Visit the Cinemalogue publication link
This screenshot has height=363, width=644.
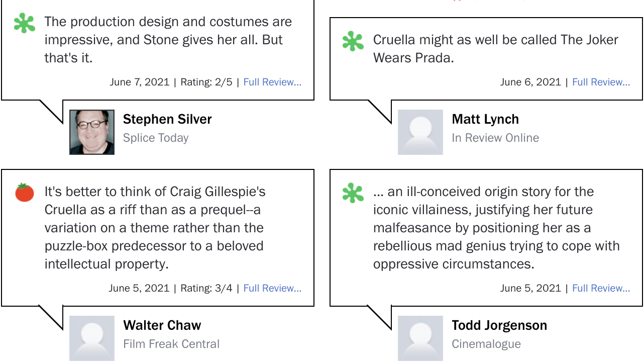486,344
